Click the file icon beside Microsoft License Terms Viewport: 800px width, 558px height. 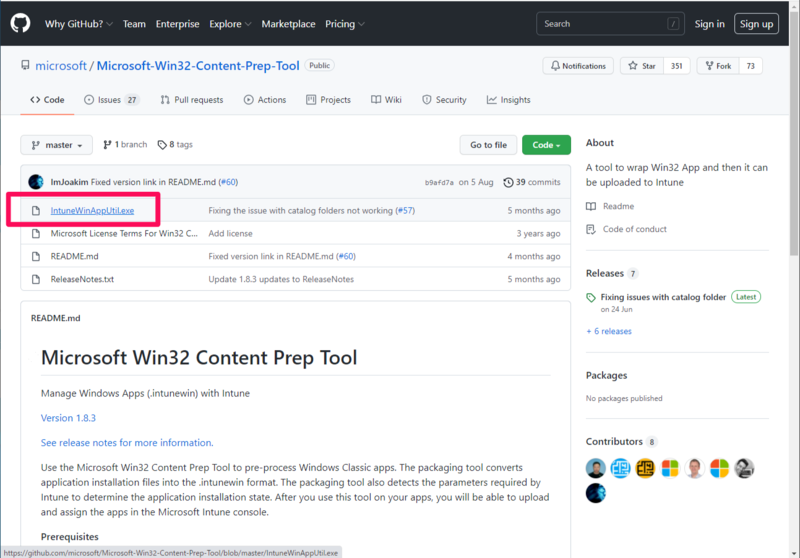(36, 234)
